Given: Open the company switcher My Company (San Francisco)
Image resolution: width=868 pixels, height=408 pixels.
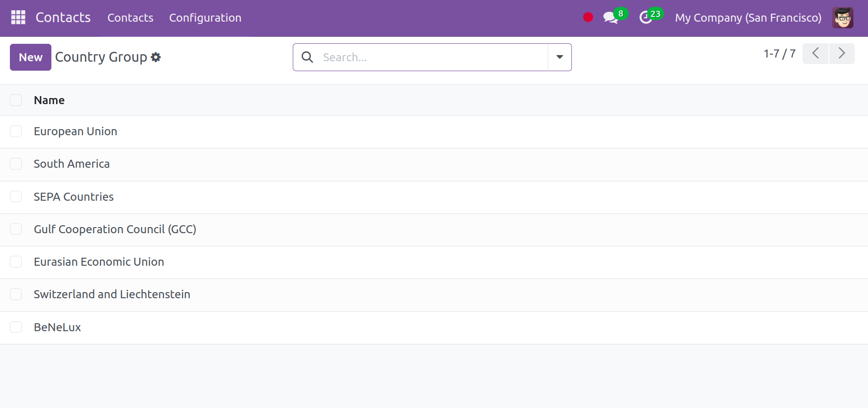Looking at the screenshot, I should [x=748, y=18].
